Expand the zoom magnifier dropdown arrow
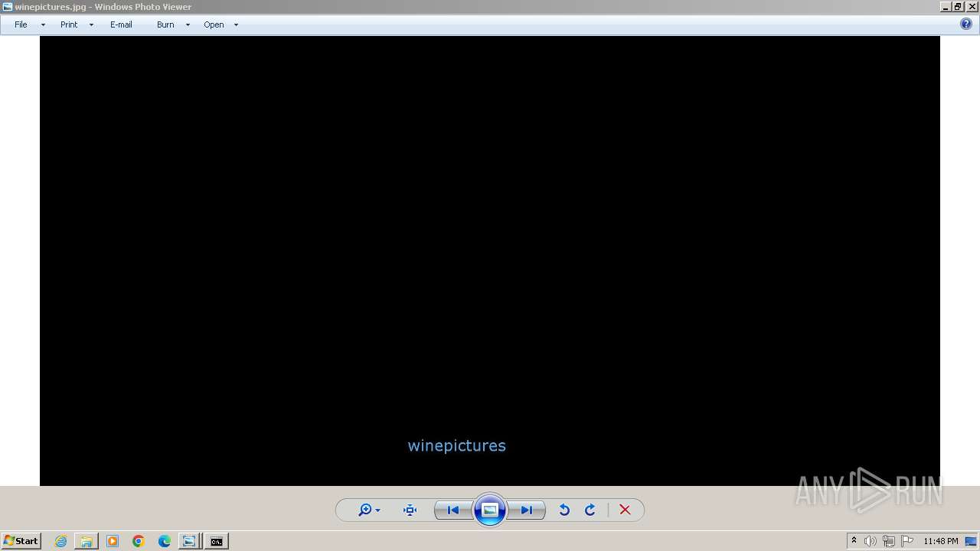The height and width of the screenshot is (551, 980). [377, 511]
